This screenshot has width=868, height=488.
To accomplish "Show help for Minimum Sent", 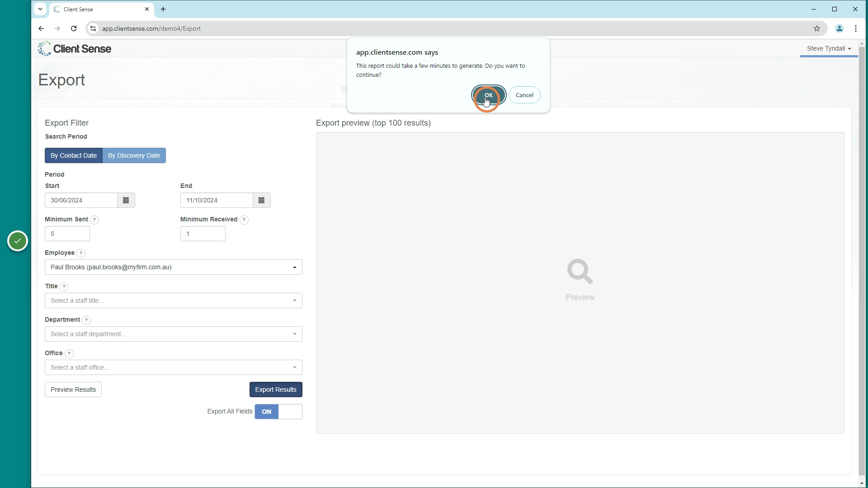I will (x=94, y=220).
